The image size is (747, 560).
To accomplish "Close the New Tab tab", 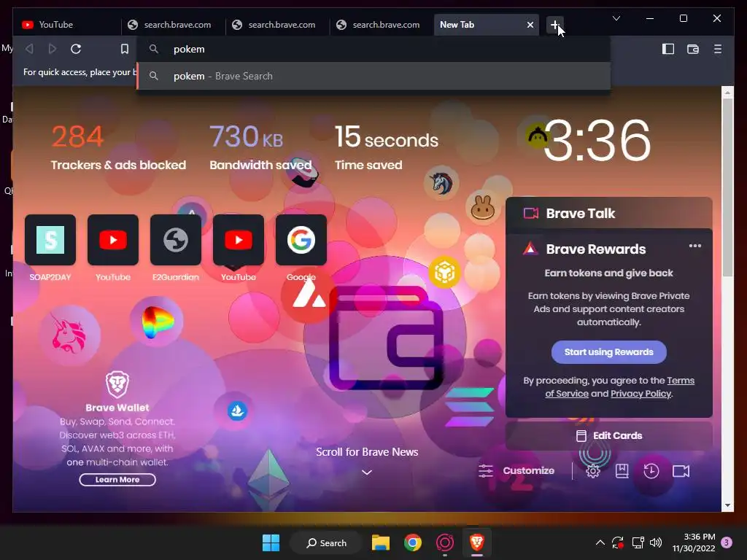I will 530,25.
